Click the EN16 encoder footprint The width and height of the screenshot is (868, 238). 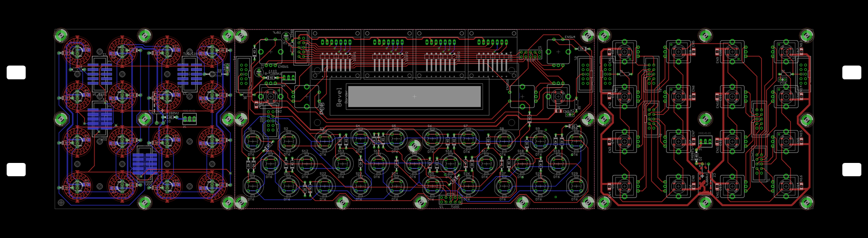pos(785,186)
